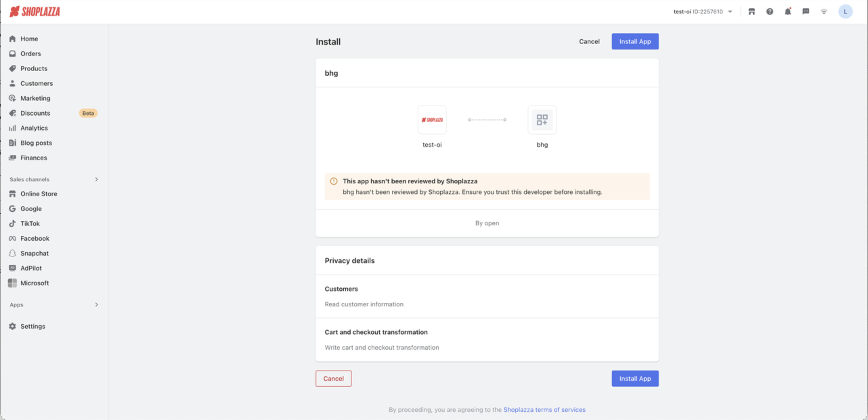This screenshot has height=420, width=868.
Task: Go to Products in the sidebar
Action: coord(34,68)
